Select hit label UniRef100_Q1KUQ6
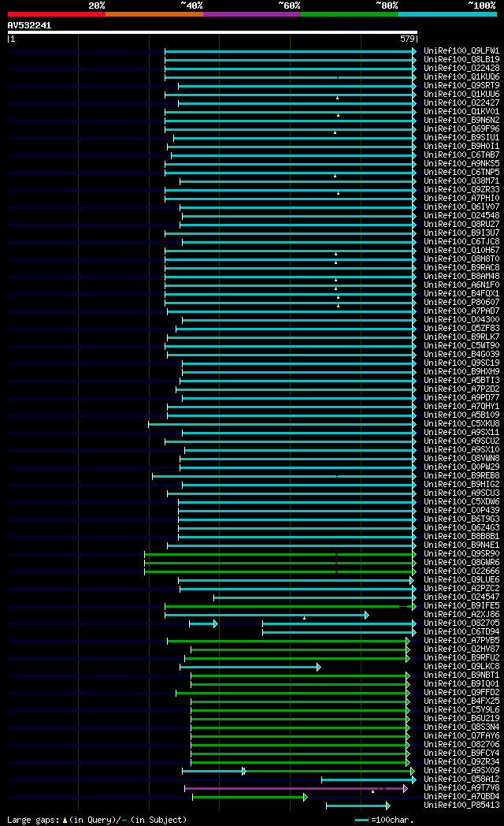 (461, 77)
